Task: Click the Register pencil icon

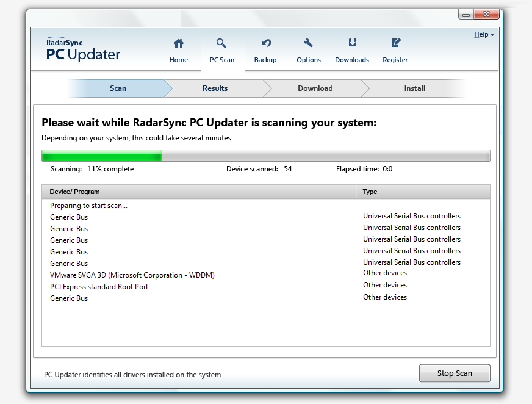Action: [x=395, y=43]
